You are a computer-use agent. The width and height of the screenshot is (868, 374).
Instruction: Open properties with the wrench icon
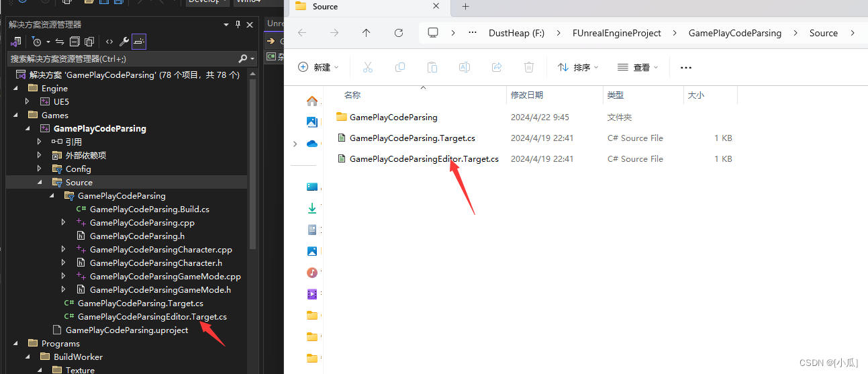[124, 42]
